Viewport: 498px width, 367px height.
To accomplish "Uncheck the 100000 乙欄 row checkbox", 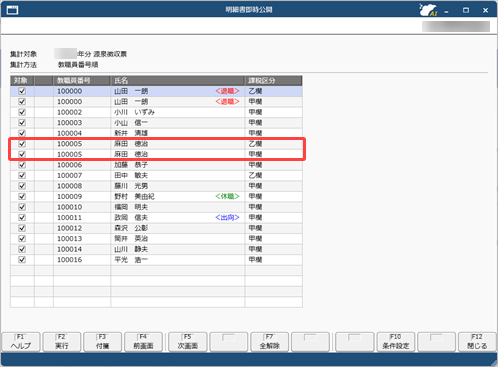I will (x=22, y=91).
